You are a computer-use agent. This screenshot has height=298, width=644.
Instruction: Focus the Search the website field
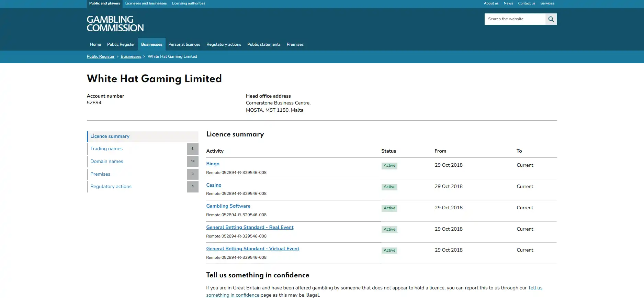click(515, 19)
